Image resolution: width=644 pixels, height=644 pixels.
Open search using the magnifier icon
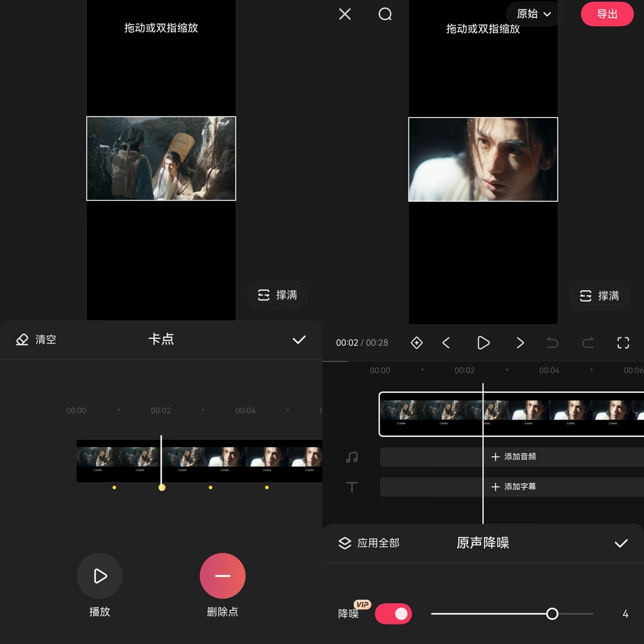(x=384, y=14)
